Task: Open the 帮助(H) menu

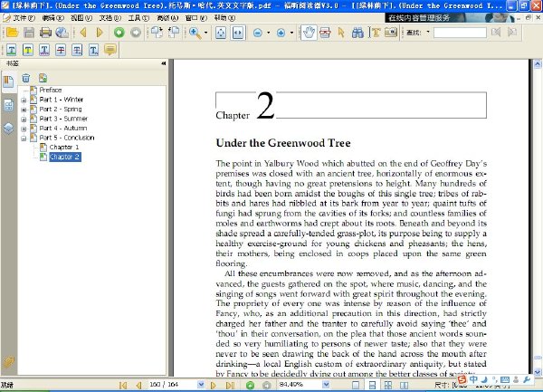Action: coord(224,18)
